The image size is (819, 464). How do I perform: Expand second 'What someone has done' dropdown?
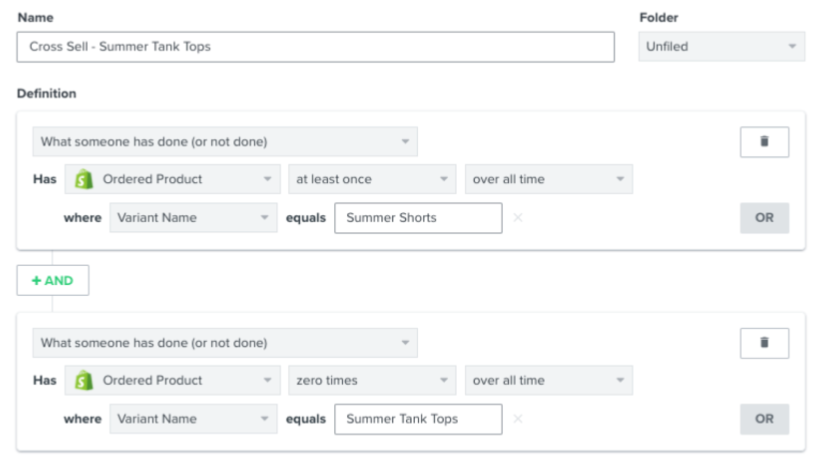(x=225, y=343)
